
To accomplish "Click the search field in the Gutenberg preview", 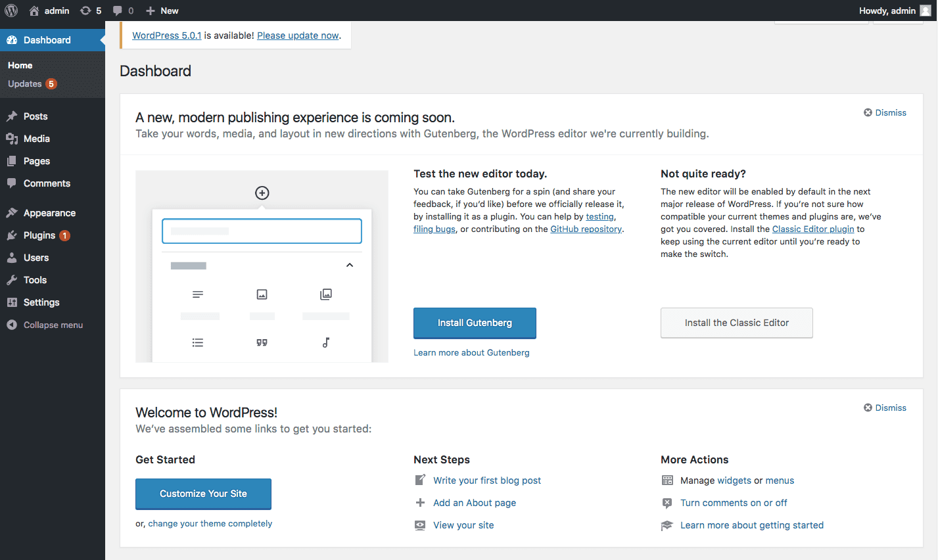I will click(x=262, y=231).
